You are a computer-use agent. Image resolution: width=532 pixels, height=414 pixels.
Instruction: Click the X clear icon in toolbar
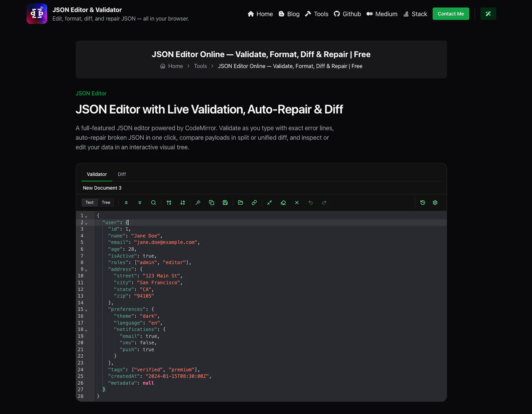pos(297,203)
